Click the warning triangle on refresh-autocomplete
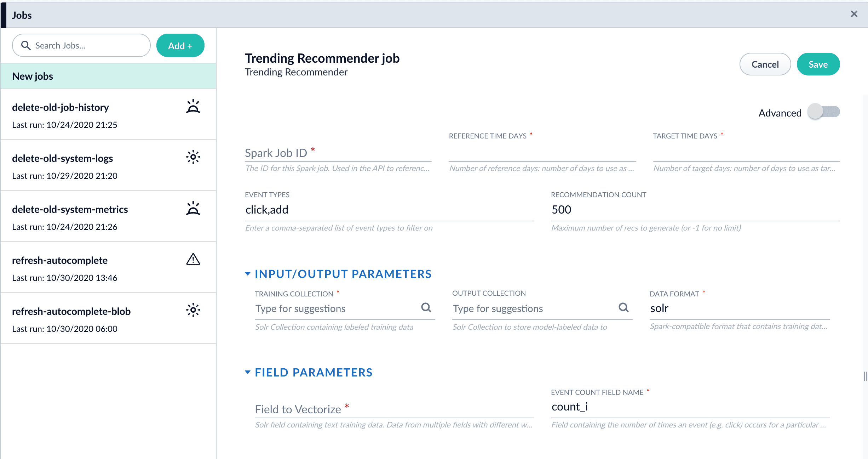The width and height of the screenshot is (868, 459). click(x=193, y=259)
